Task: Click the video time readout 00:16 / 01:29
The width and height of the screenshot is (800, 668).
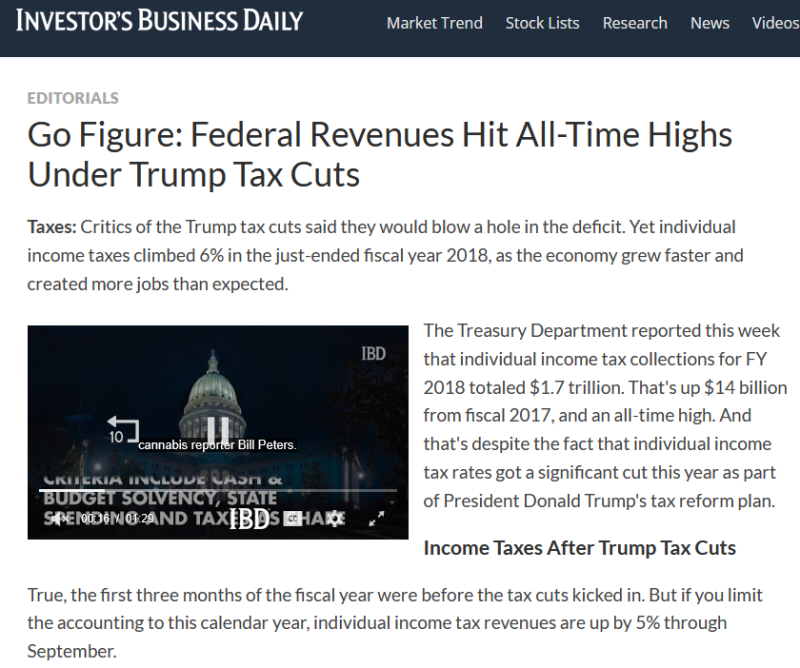Action: (x=117, y=518)
